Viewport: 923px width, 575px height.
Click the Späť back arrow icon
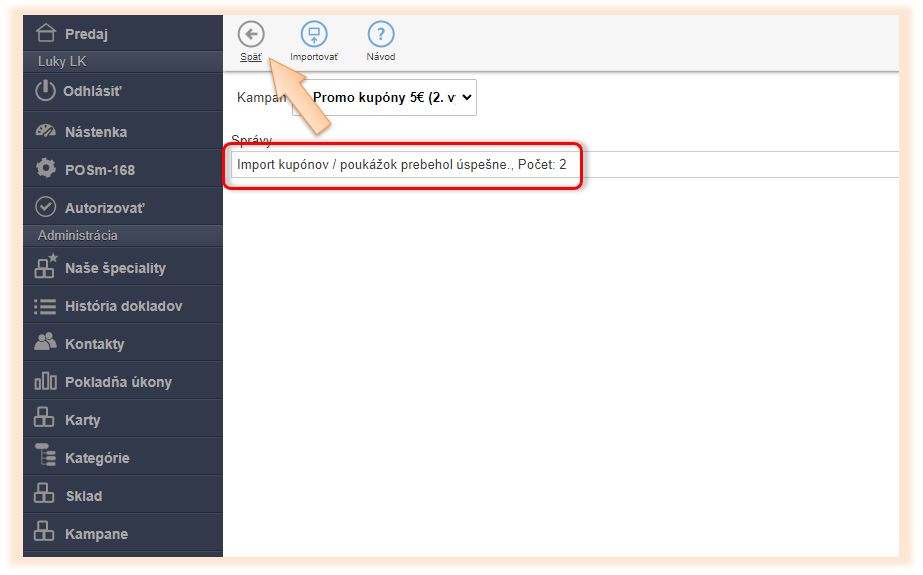(251, 34)
